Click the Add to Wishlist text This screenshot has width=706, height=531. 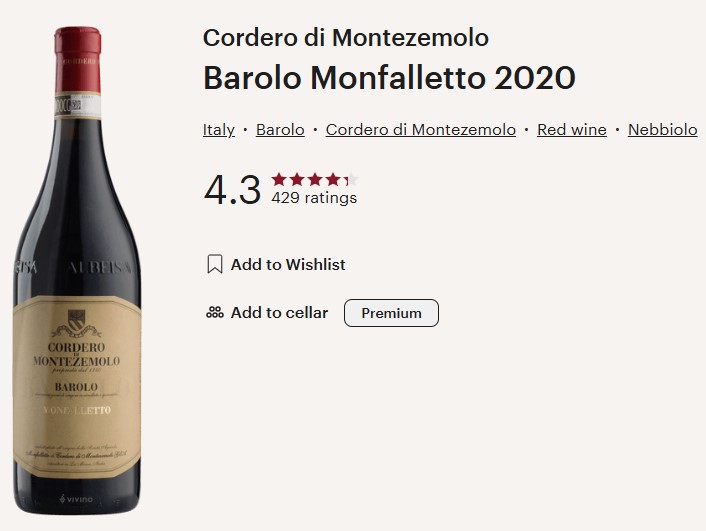point(288,265)
